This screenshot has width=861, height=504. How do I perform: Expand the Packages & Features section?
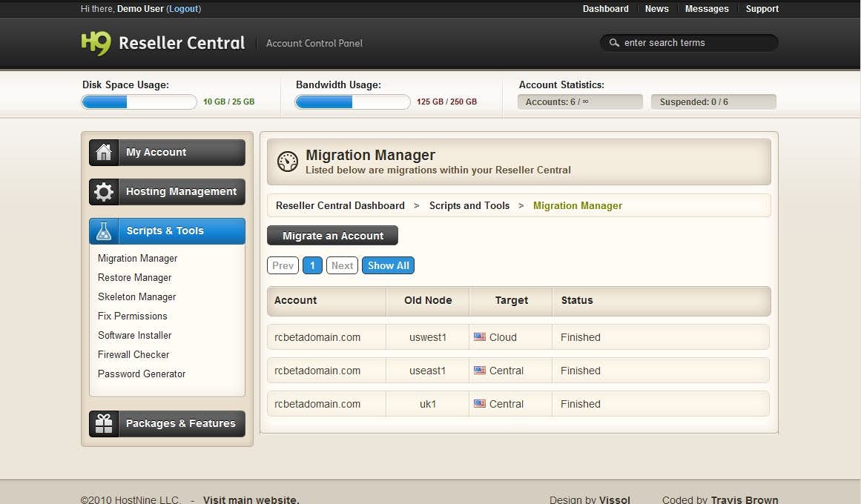(x=181, y=424)
